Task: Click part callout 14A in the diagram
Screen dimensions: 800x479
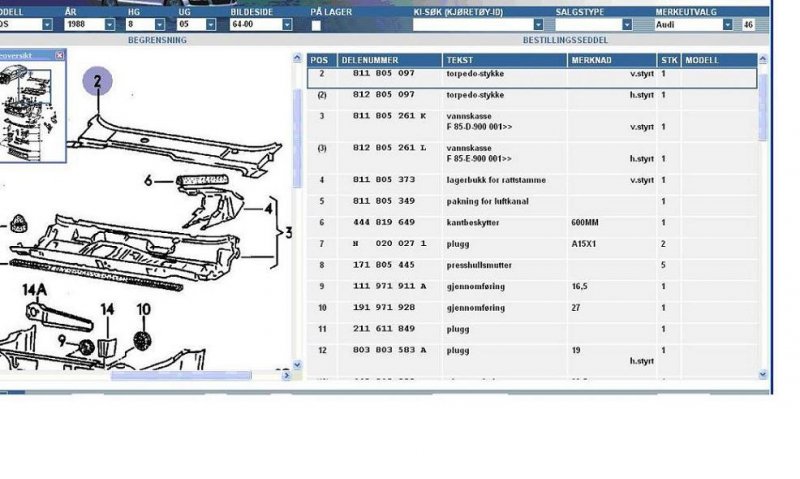Action: (x=34, y=292)
